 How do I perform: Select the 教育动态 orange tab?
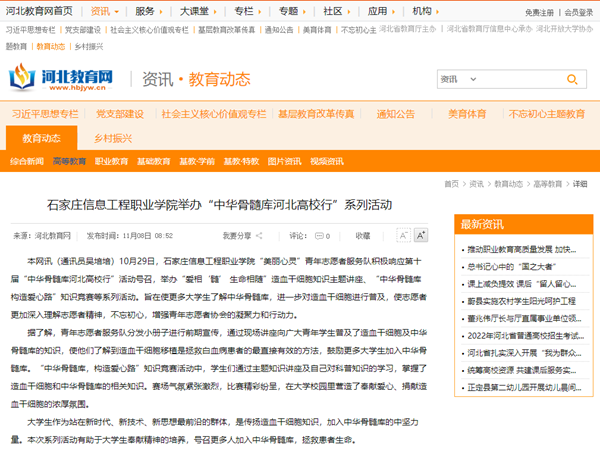pyautogui.click(x=41, y=138)
